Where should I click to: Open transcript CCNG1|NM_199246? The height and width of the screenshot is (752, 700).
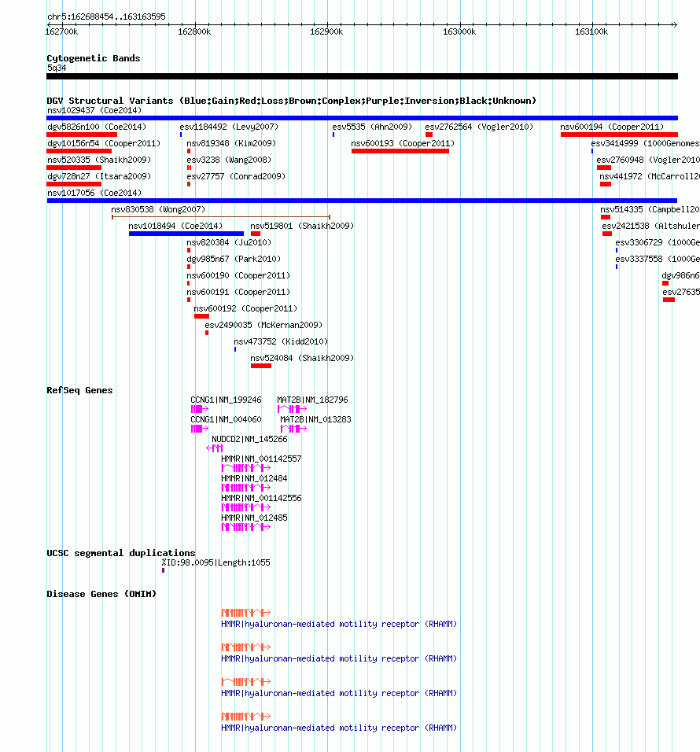226,400
